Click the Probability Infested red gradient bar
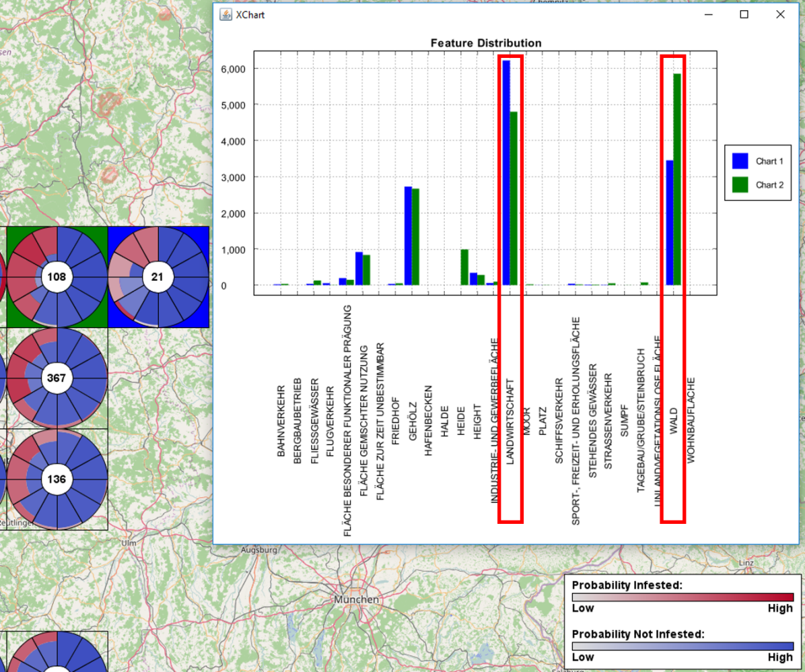Image resolution: width=805 pixels, height=672 pixels. (682, 597)
